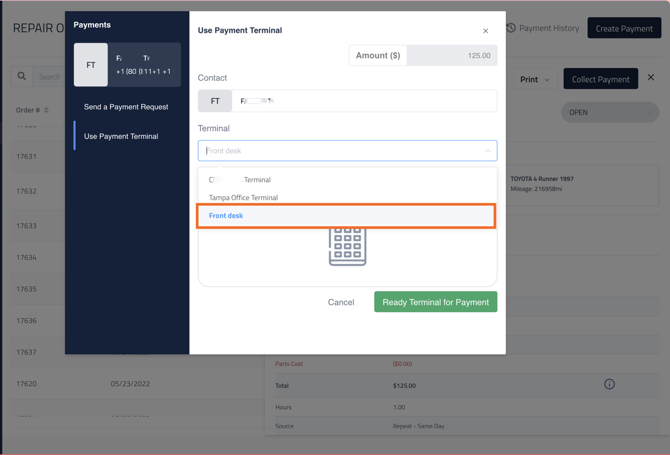Screen dimensions: 670x455
Task: Open the Print dropdown
Action: 535,79
